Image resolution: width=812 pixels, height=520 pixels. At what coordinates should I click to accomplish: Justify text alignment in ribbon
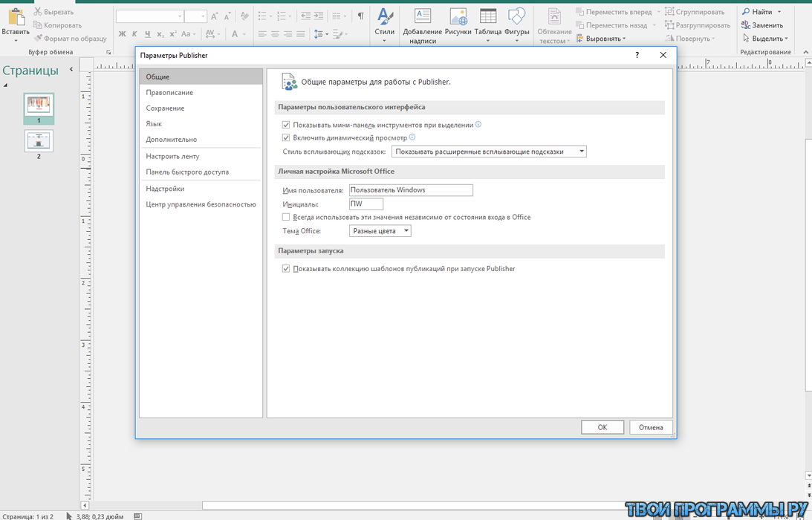(x=300, y=33)
